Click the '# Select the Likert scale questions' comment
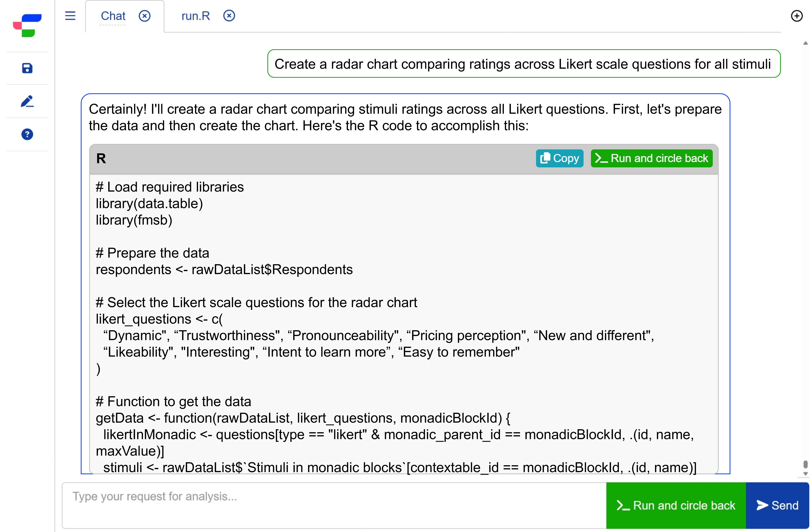 pyautogui.click(x=256, y=302)
